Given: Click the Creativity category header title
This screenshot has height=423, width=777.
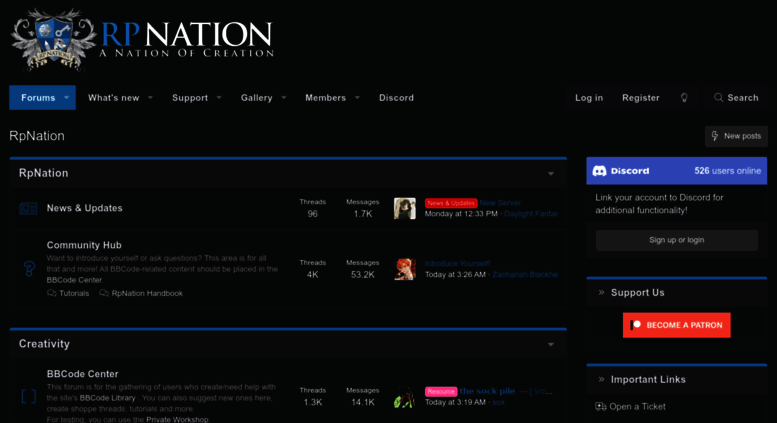Looking at the screenshot, I should click(44, 344).
